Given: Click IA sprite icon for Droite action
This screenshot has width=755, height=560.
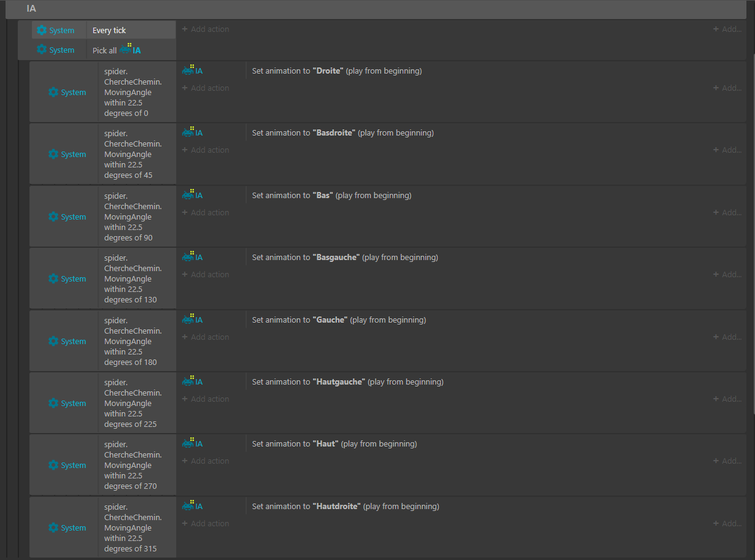Looking at the screenshot, I should pos(188,70).
